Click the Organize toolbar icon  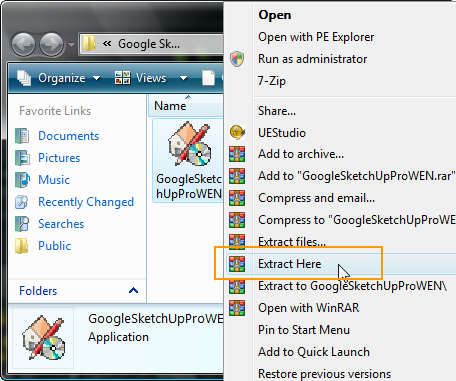click(x=24, y=78)
